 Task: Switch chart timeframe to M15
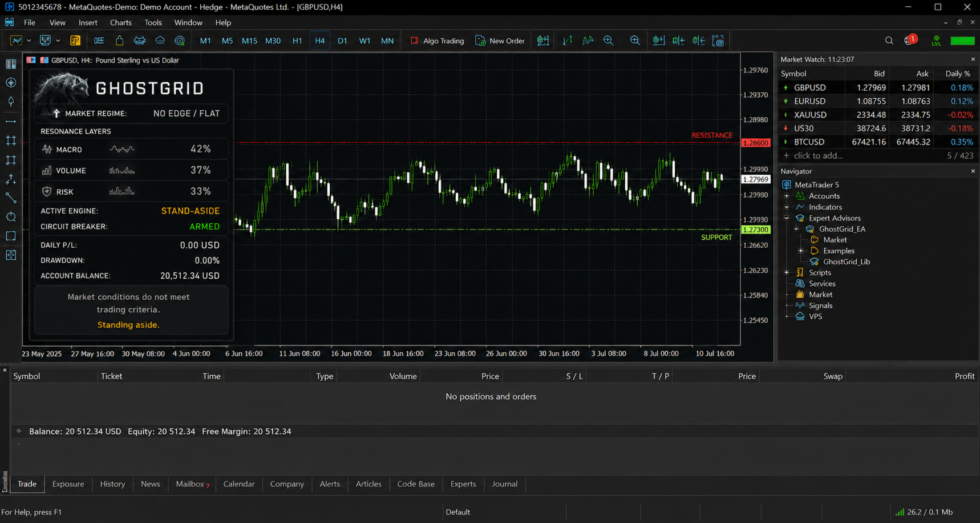click(249, 41)
